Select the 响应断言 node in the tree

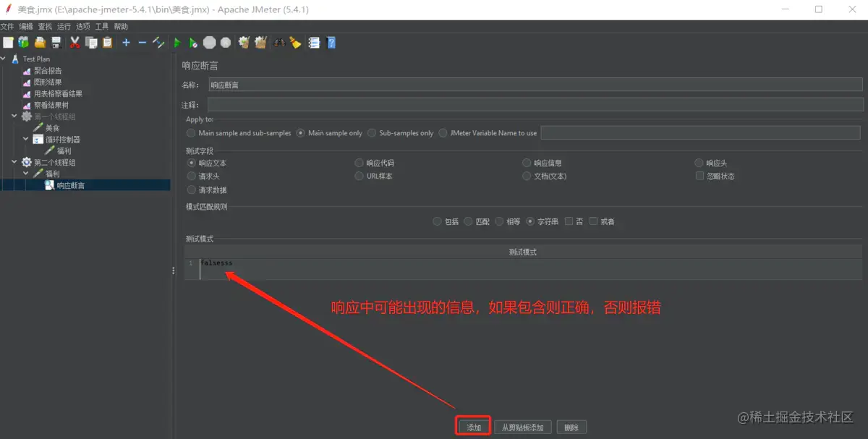coord(71,186)
